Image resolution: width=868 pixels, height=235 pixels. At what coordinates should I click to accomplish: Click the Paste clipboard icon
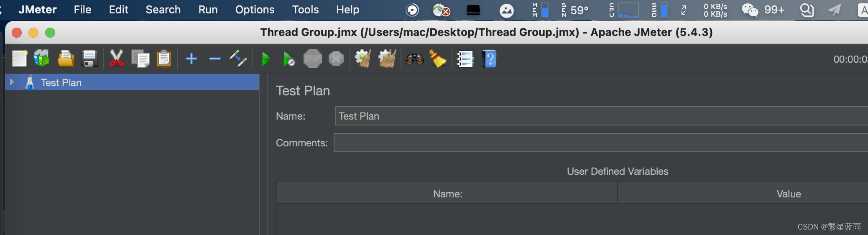(x=163, y=59)
